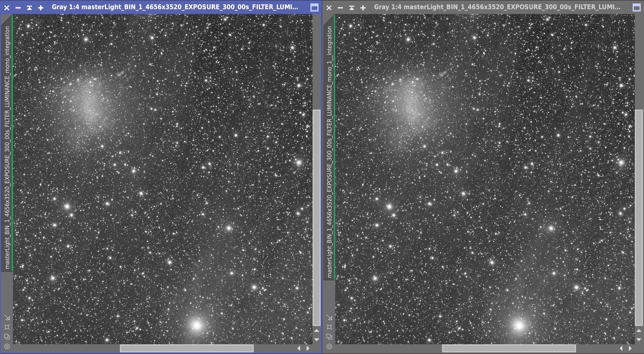Maximize right image window using plus icon
The image size is (644, 354).
click(363, 7)
